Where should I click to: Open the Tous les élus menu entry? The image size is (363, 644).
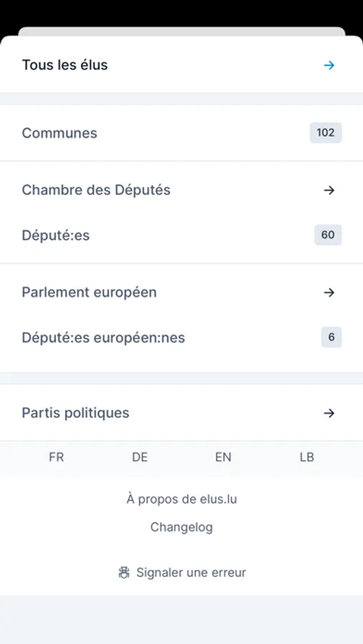[x=181, y=65]
